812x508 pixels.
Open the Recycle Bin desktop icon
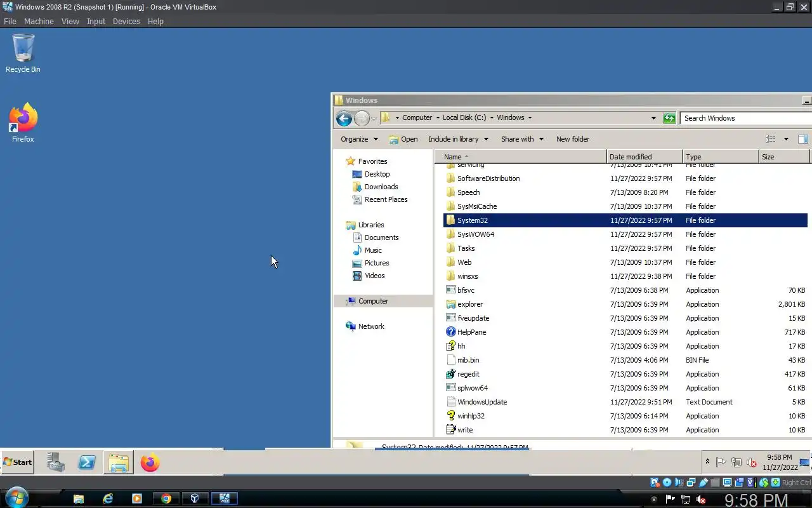point(23,53)
